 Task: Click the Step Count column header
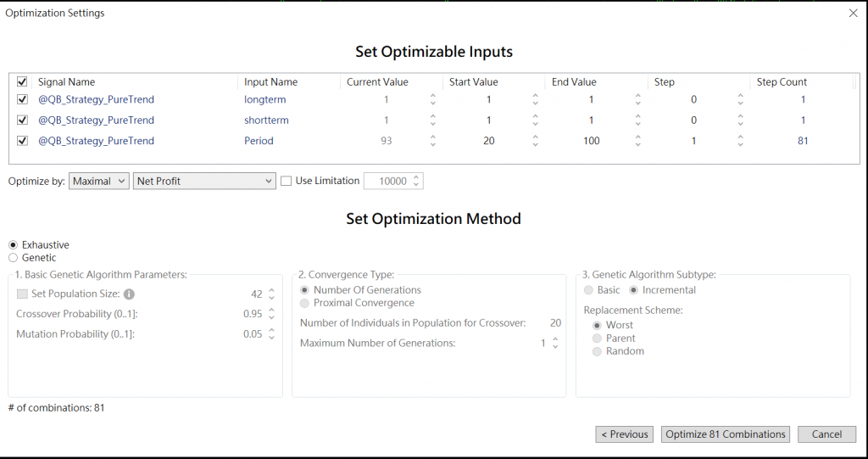coord(782,82)
